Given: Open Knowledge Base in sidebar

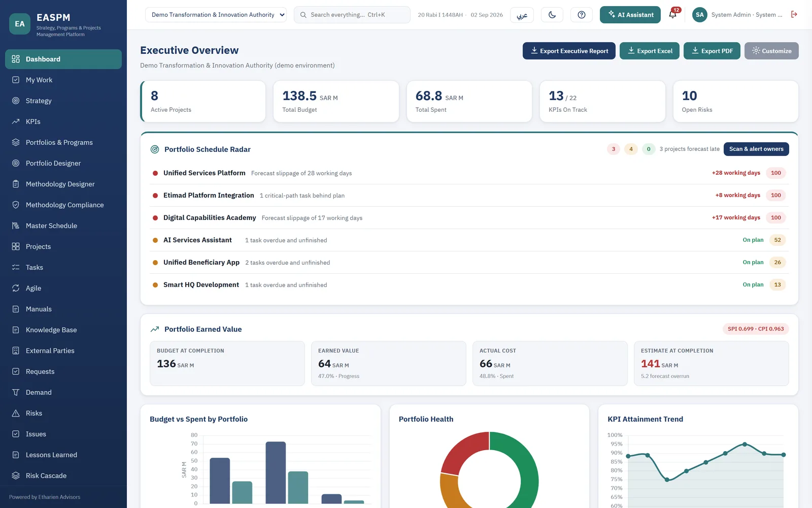Looking at the screenshot, I should [x=63, y=330].
